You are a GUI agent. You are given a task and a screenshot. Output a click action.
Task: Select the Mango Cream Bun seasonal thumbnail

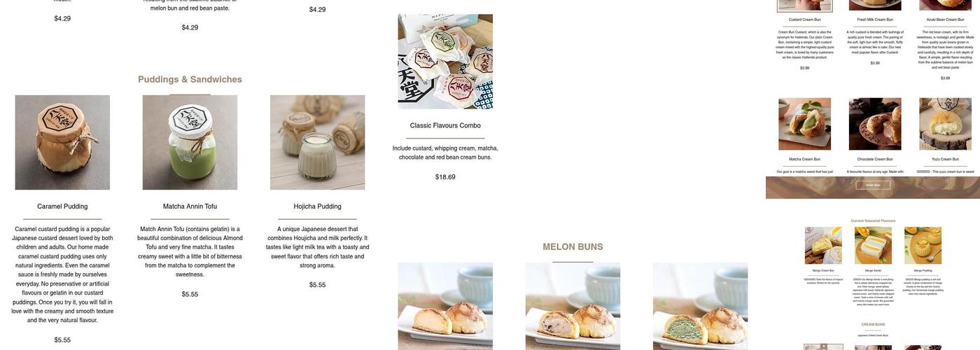(x=823, y=246)
